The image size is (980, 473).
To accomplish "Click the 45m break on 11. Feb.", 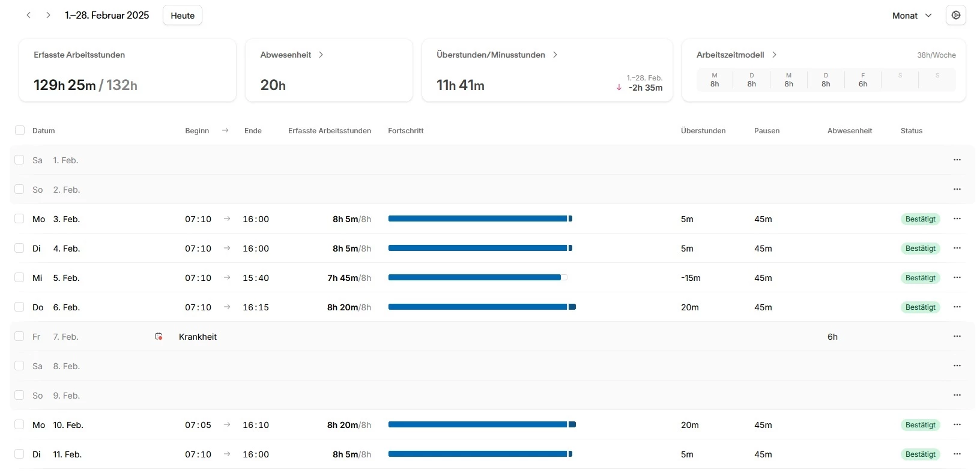I will (763, 454).
